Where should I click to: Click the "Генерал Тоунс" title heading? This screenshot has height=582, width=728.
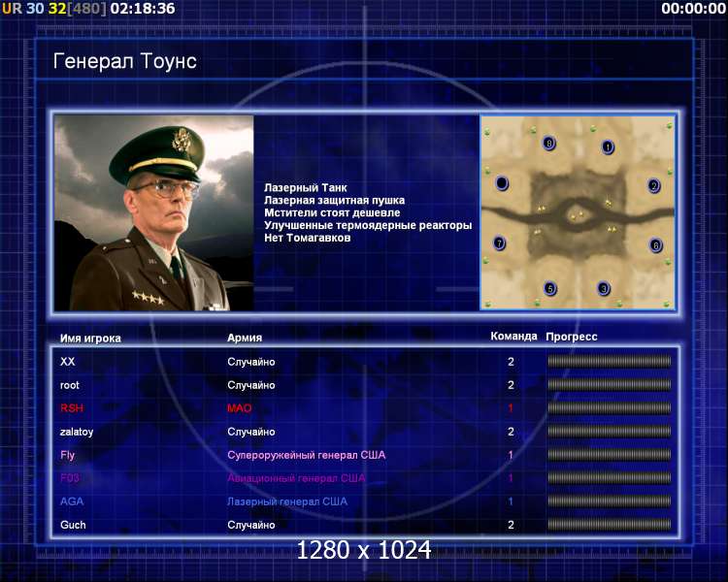coord(125,61)
